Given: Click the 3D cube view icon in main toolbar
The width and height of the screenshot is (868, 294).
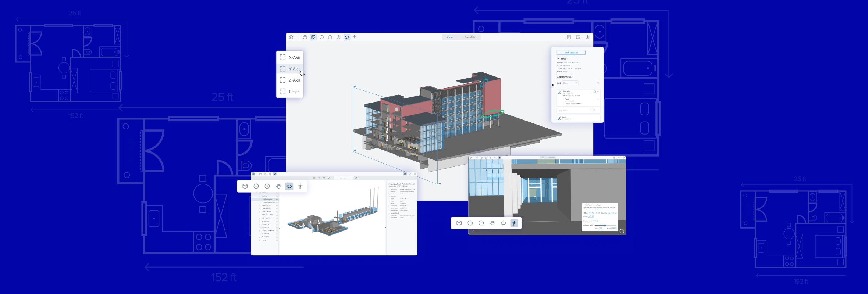Looking at the screenshot, I should [x=305, y=37].
